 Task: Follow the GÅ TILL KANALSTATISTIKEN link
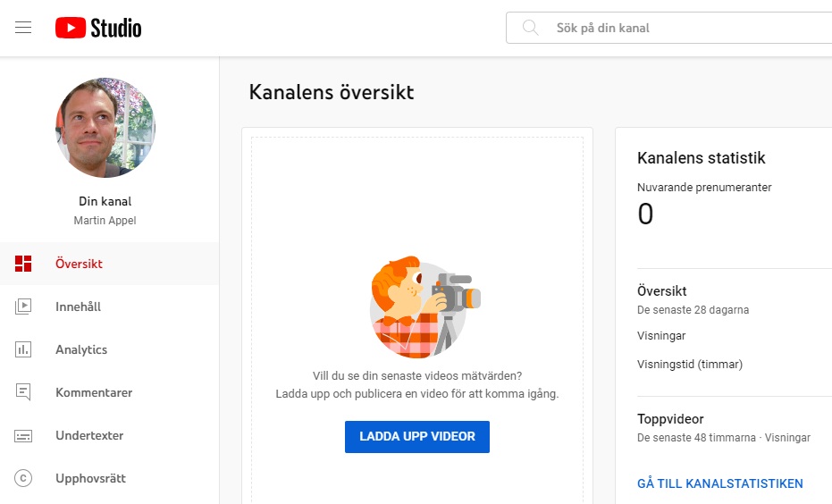coord(719,483)
